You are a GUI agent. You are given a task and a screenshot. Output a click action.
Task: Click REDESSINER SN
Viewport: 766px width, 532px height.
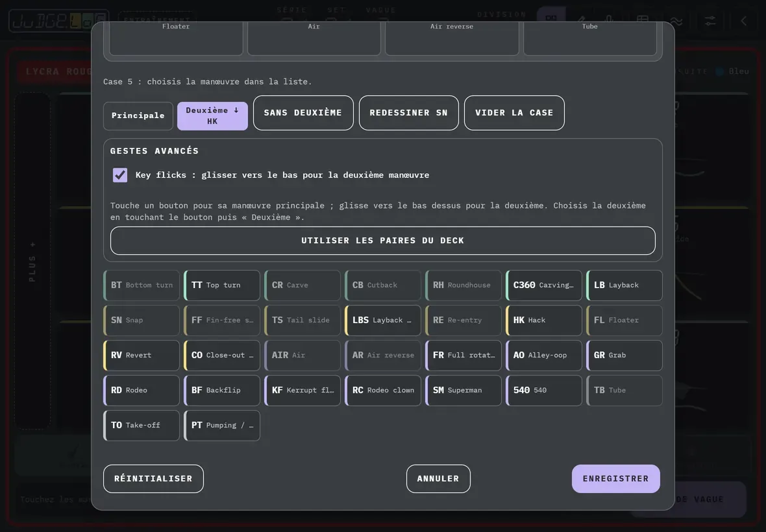[x=409, y=113]
